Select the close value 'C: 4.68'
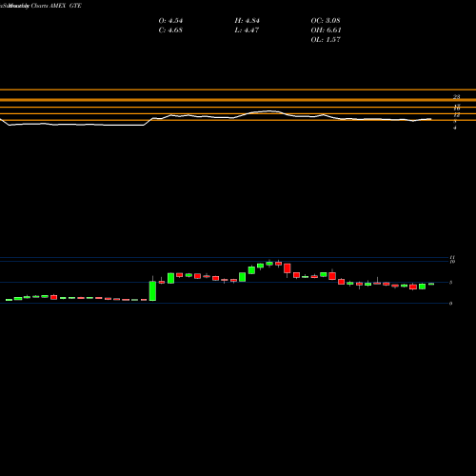 coord(170,30)
